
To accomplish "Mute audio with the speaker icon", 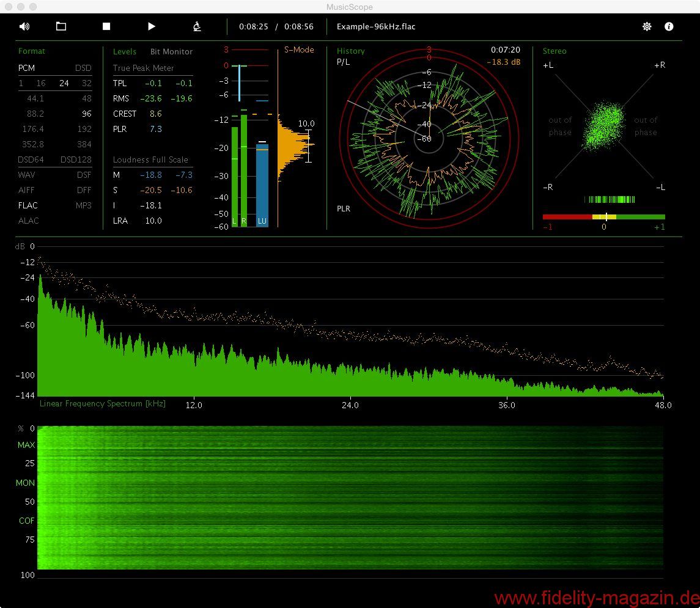I will coord(24,26).
